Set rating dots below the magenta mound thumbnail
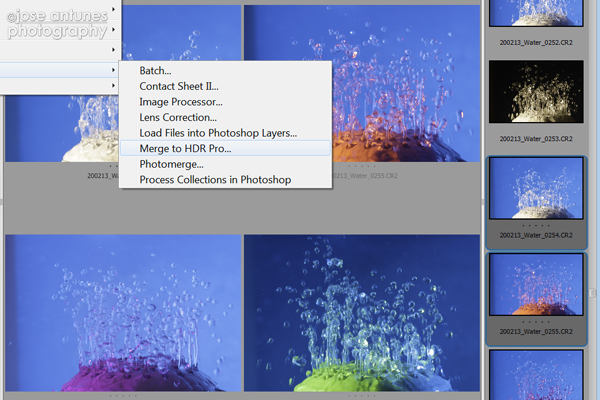 coord(123,395)
